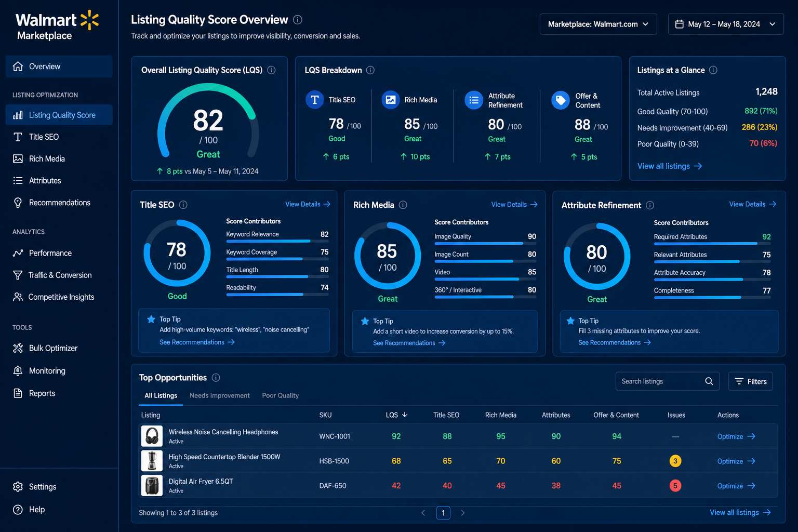This screenshot has height=532, width=798.
Task: Sort table by LQS column arrow
Action: tap(405, 415)
